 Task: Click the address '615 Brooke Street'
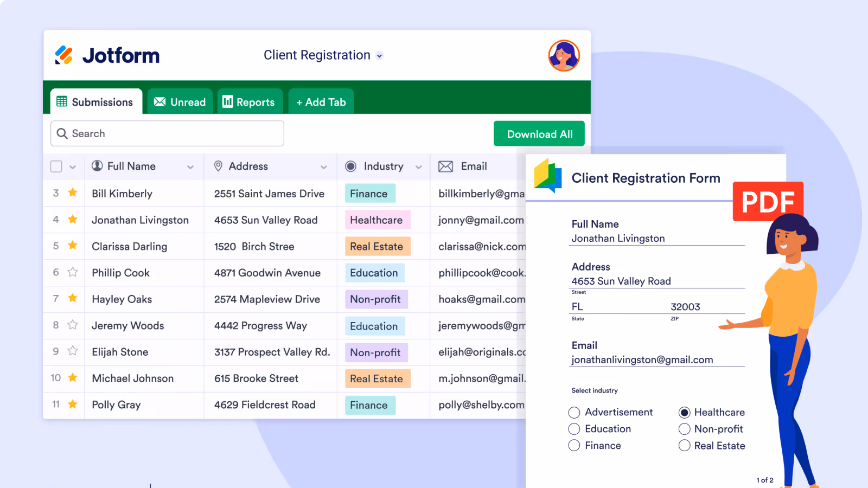[256, 378]
